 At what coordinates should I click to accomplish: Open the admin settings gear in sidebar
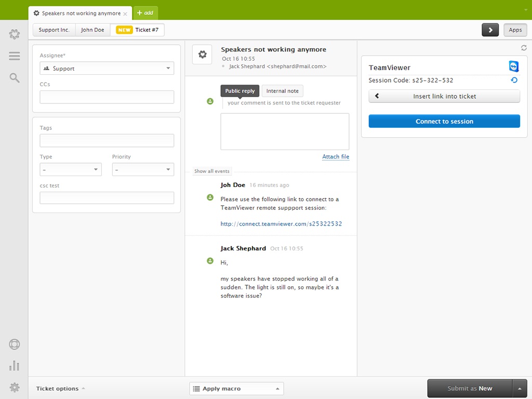[x=15, y=387]
